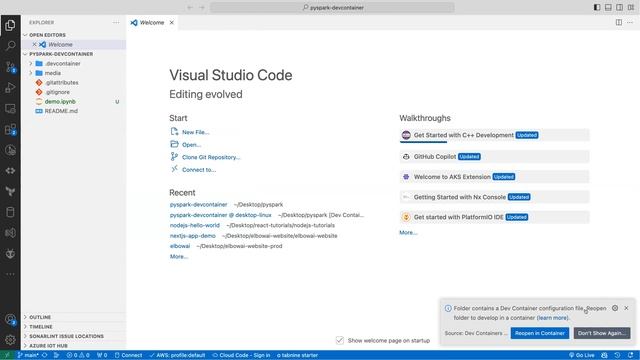Image resolution: width=640 pixels, height=360 pixels.
Task: Open GitHub Copilot walkthrough
Action: [494, 157]
